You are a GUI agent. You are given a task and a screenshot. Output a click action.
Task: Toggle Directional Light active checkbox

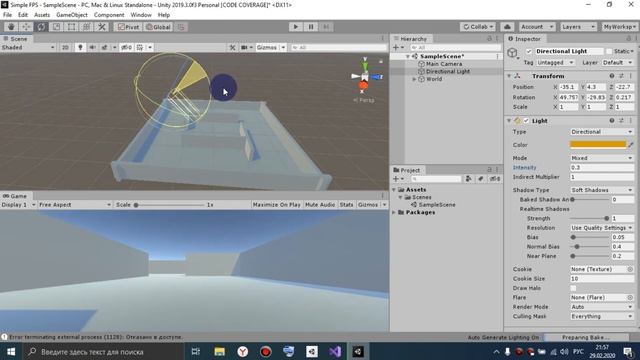[x=529, y=51]
